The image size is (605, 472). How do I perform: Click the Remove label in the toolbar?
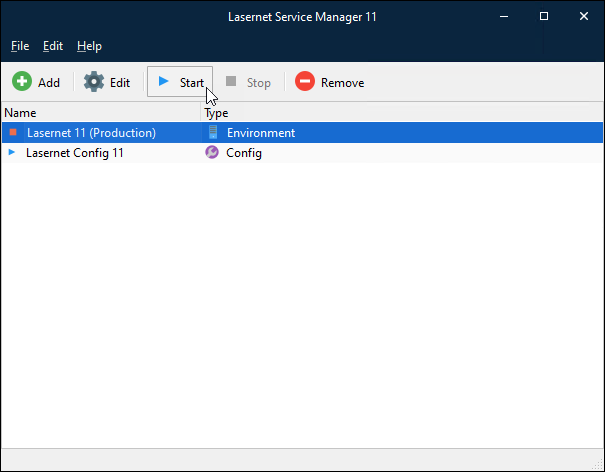tap(343, 83)
